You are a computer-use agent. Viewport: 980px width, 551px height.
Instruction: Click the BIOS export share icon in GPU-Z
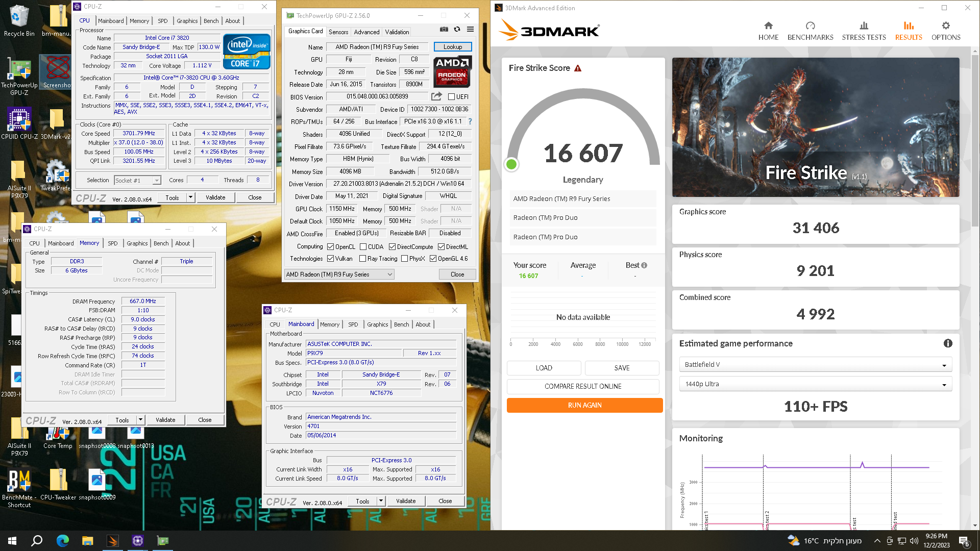(436, 96)
